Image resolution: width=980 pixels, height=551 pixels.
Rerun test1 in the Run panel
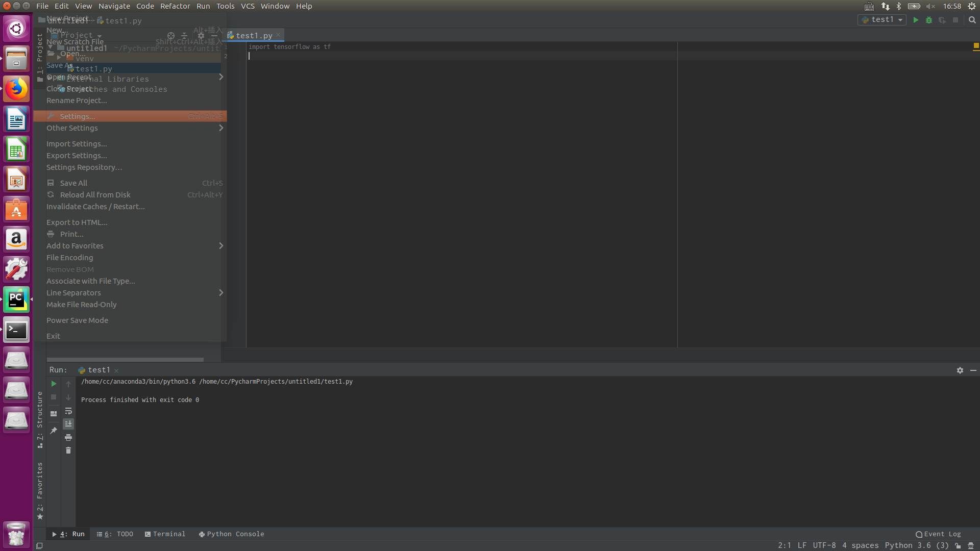tap(54, 384)
